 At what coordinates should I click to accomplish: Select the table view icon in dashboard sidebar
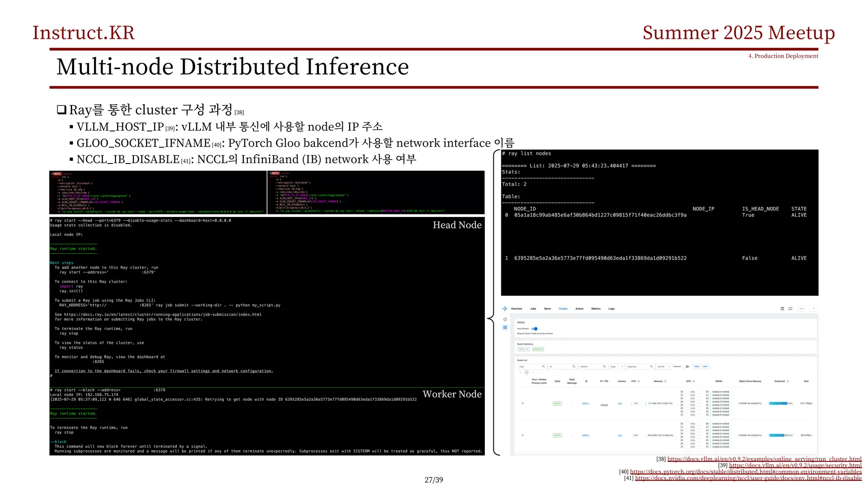(x=505, y=327)
